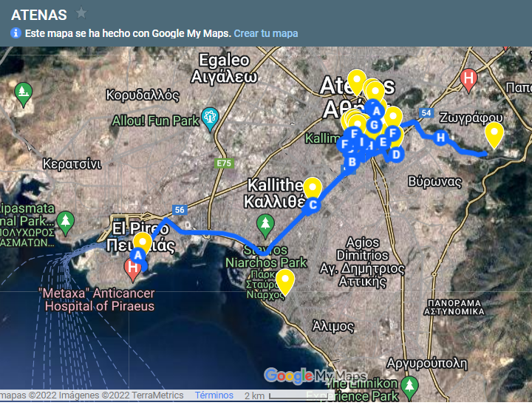Star the ATENAS map

click(81, 13)
